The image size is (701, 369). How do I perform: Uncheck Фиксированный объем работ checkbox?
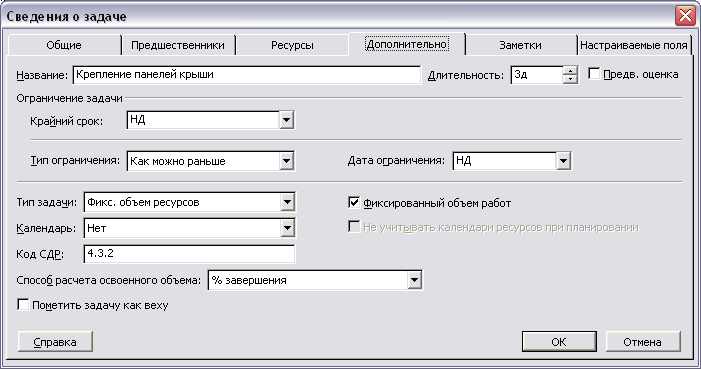click(x=354, y=203)
